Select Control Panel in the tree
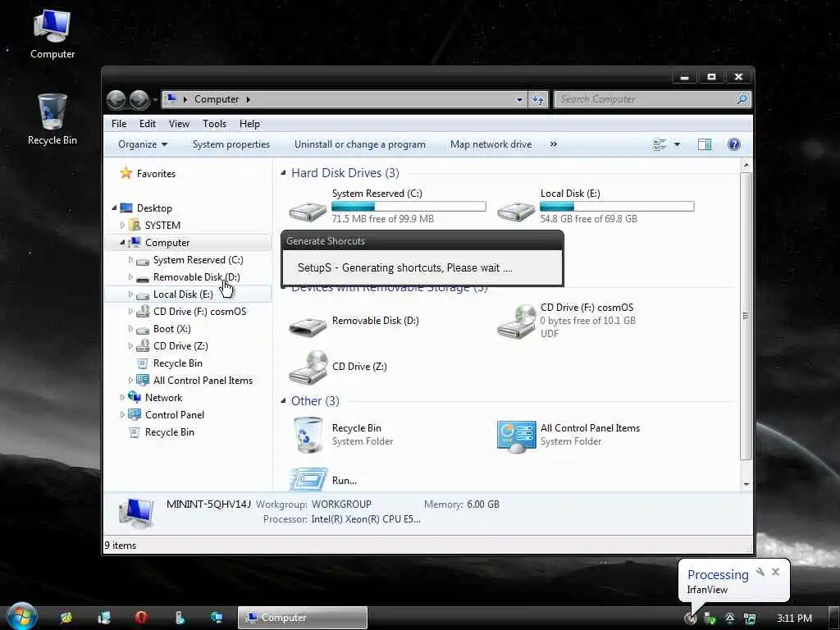Image resolution: width=840 pixels, height=630 pixels. (x=174, y=414)
